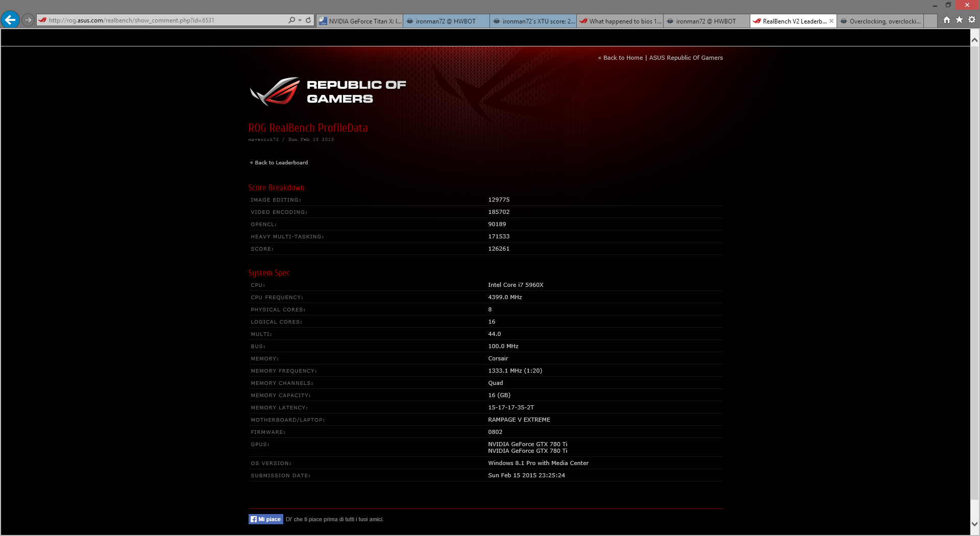Image resolution: width=980 pixels, height=536 pixels.
Task: Open a new blank tab button
Action: 930,21
